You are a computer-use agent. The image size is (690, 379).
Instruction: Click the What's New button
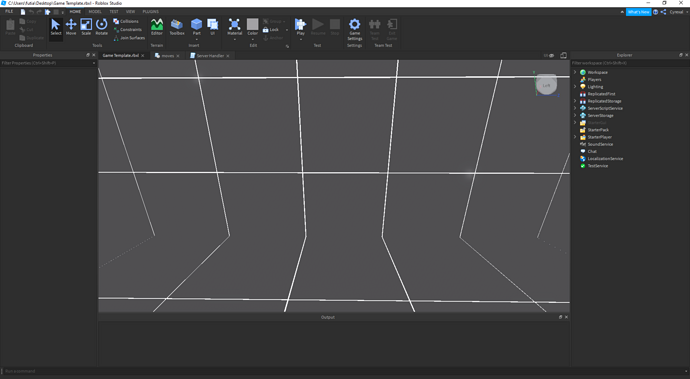[x=638, y=12]
